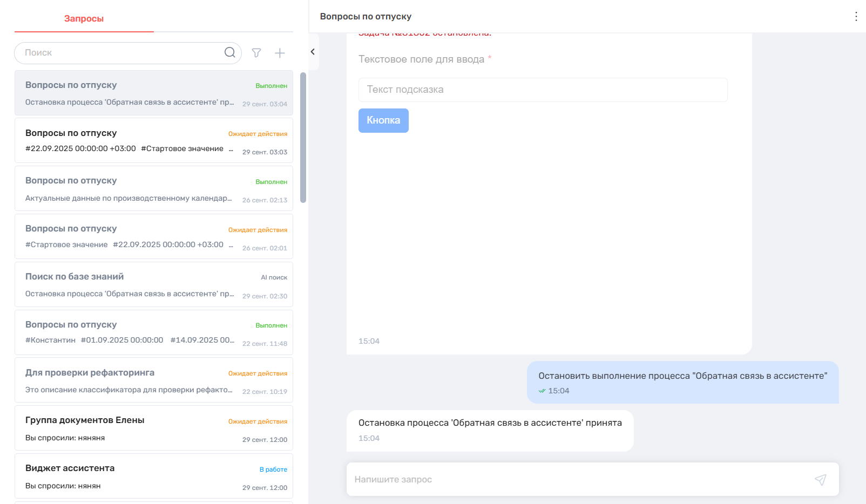Click the search magnifier icon

click(229, 52)
